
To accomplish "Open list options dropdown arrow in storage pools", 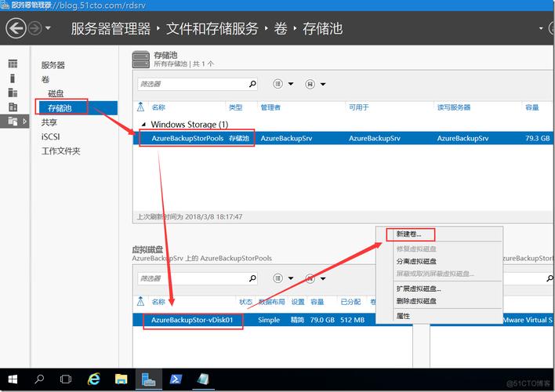I will tap(291, 84).
